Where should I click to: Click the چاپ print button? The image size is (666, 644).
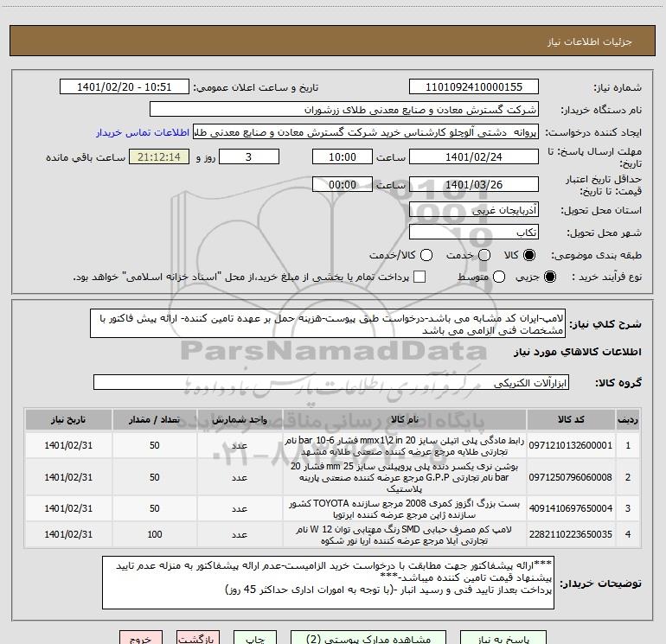255,639
